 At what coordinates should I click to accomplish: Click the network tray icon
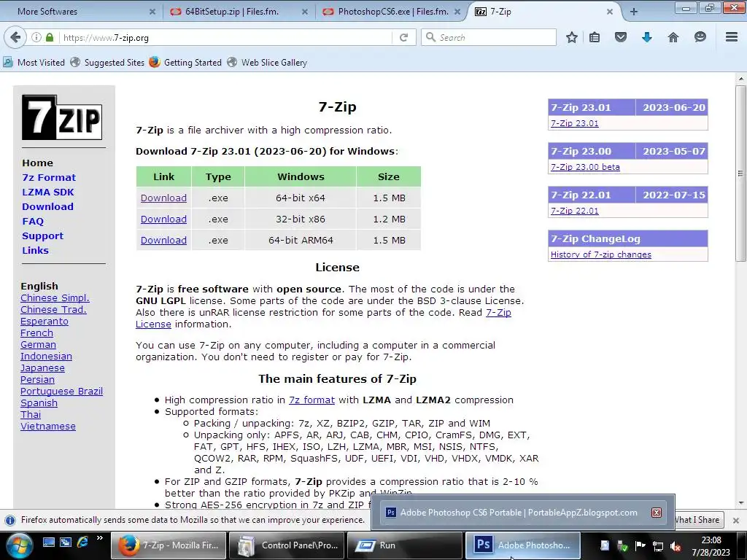click(x=657, y=546)
